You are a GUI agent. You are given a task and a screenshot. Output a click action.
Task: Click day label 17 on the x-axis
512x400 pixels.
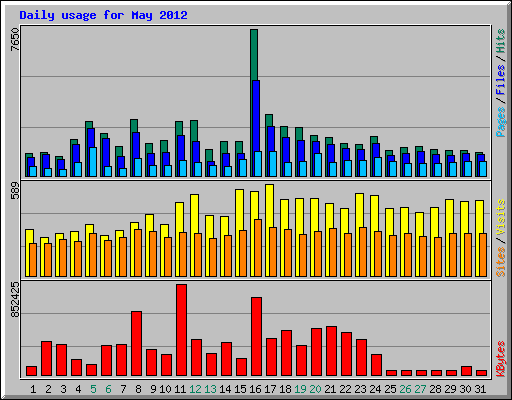point(270,389)
